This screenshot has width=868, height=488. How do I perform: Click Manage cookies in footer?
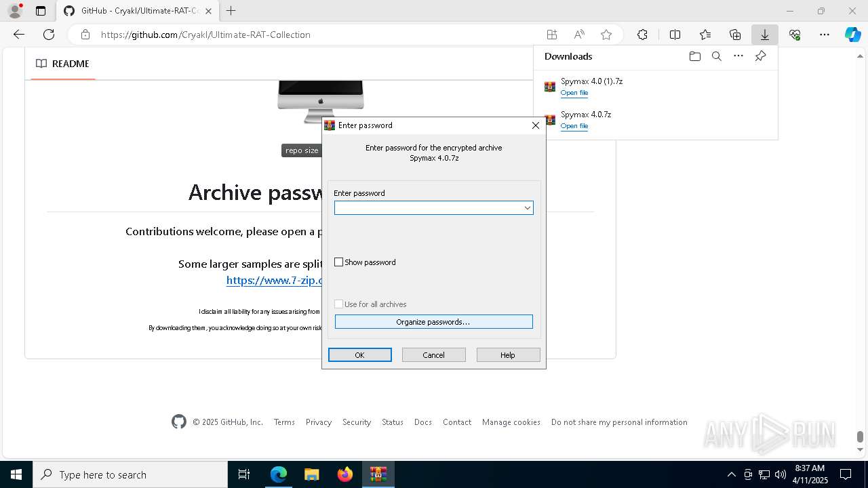click(511, 422)
